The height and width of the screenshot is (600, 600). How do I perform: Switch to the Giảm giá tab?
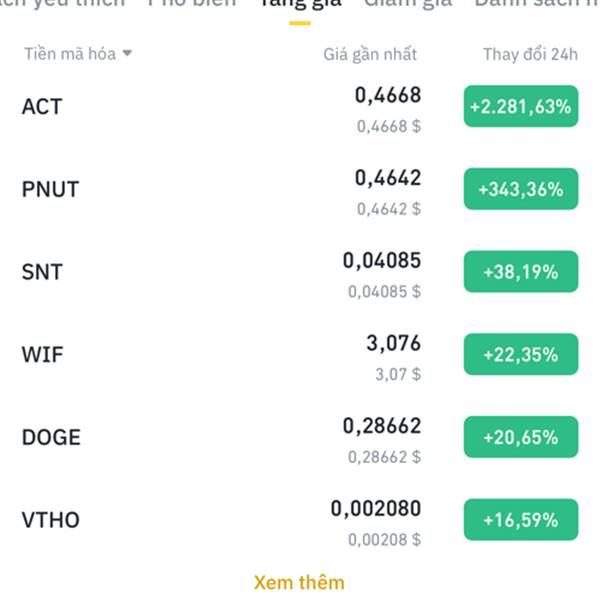point(407,4)
